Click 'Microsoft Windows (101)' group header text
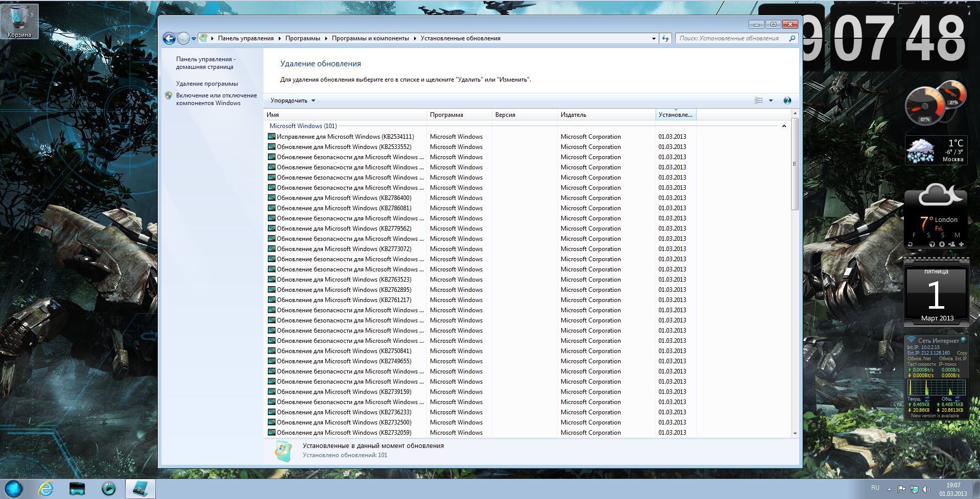This screenshot has height=499, width=980. coord(303,126)
